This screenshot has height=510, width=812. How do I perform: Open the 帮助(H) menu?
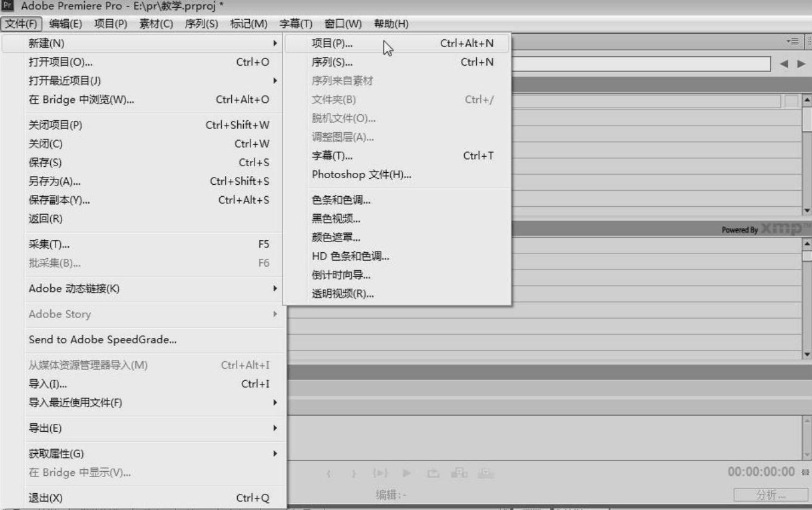(391, 24)
